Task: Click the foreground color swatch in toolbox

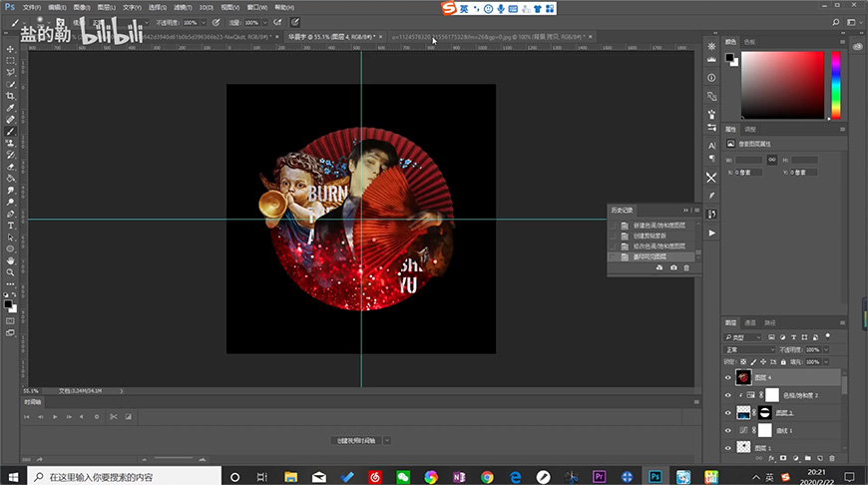Action: 8,304
